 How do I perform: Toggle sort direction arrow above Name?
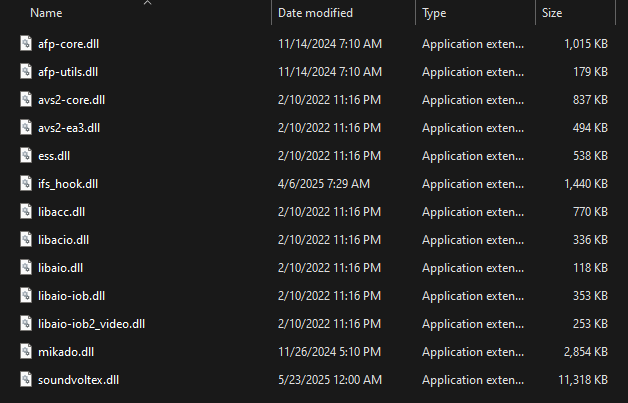(x=148, y=4)
